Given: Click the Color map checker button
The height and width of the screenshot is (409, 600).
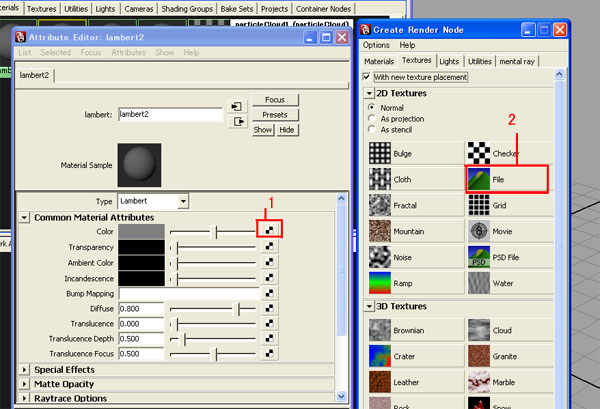Looking at the screenshot, I should [269, 230].
